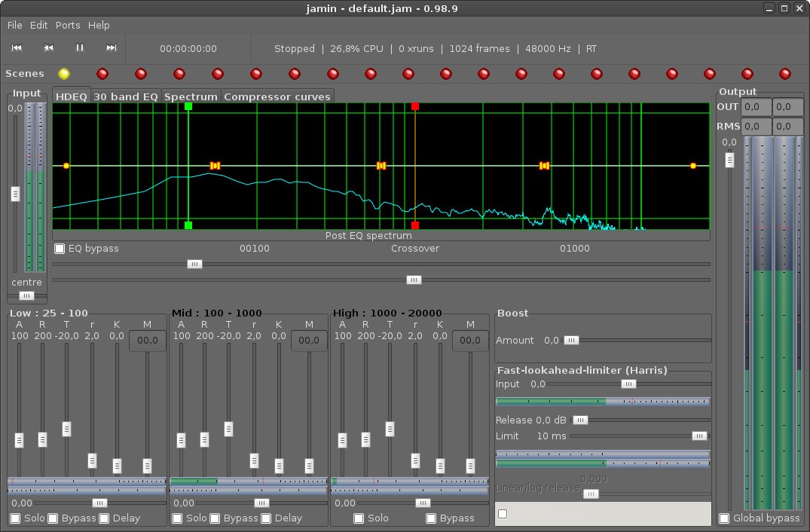Click the checkbox below Linear/log release

[x=503, y=513]
